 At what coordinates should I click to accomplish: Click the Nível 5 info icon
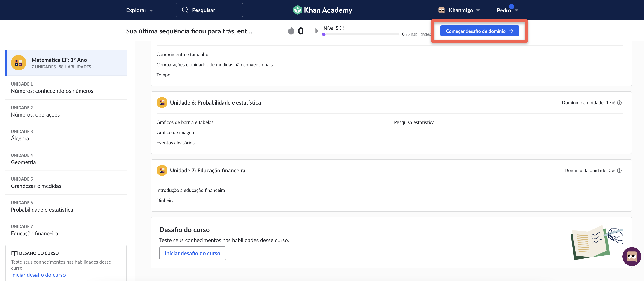(x=342, y=28)
